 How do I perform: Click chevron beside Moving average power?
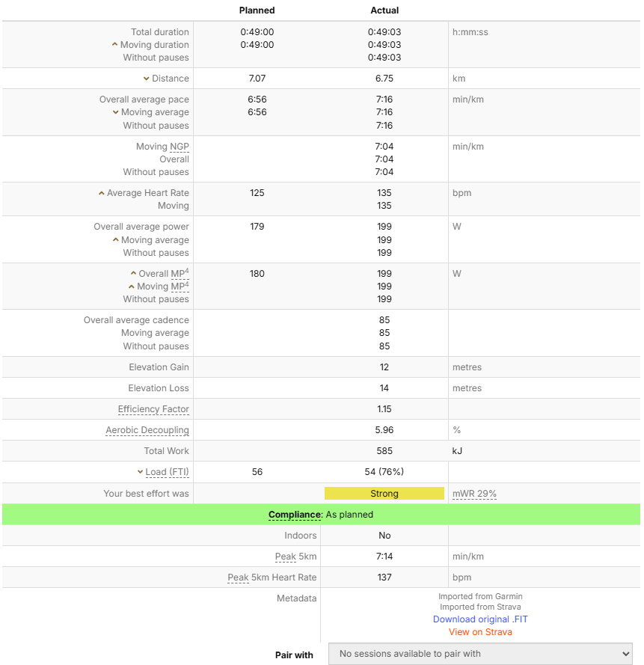click(x=115, y=240)
